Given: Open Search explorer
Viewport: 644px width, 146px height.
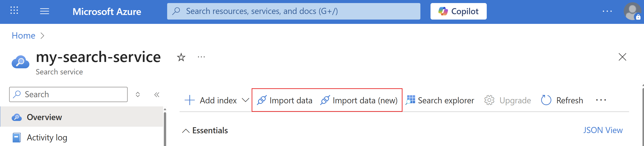Looking at the screenshot, I should click(x=440, y=101).
